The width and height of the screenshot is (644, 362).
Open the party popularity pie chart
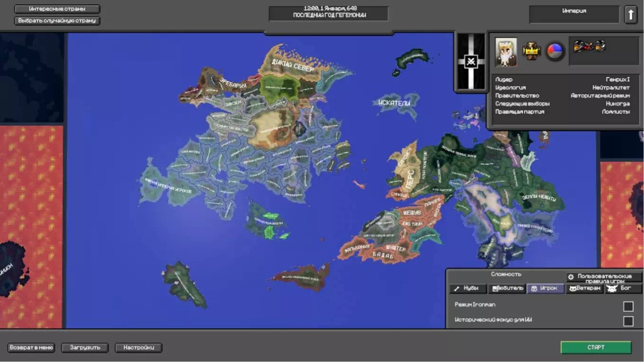click(x=555, y=51)
